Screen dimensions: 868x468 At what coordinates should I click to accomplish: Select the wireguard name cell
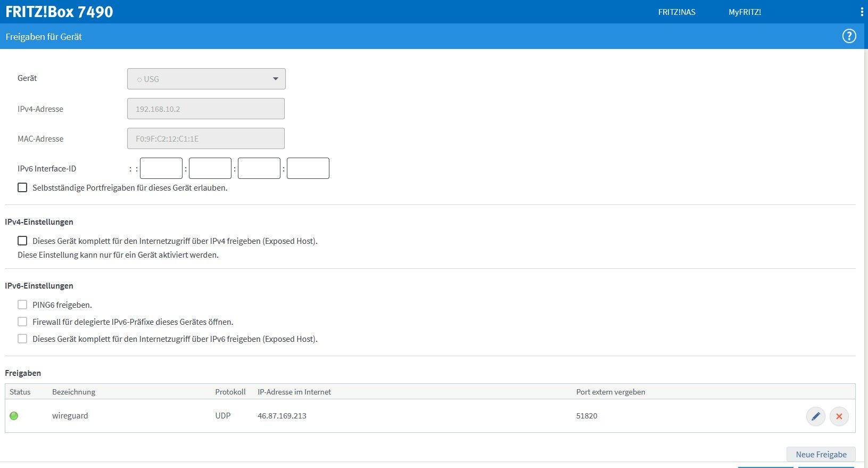coord(70,416)
